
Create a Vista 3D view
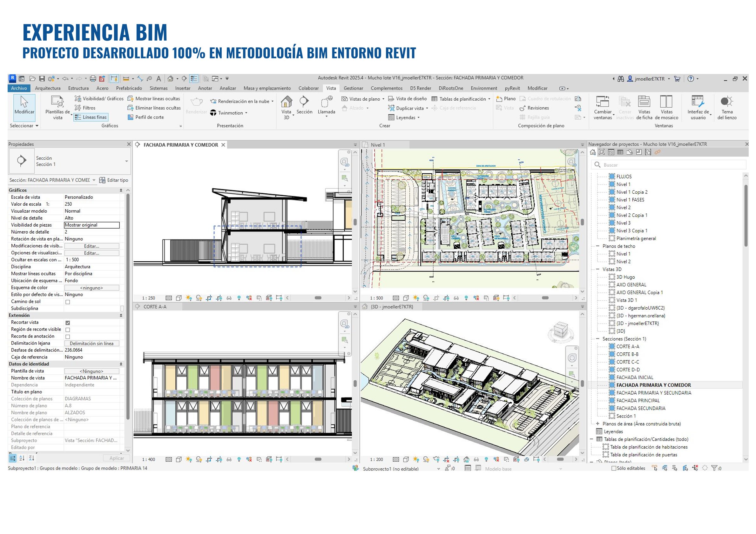click(x=287, y=108)
